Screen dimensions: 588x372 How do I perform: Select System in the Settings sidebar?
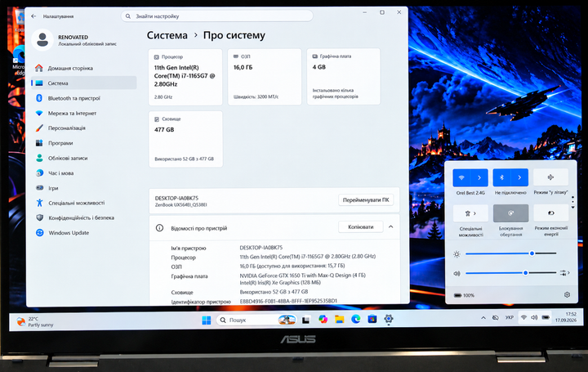[x=84, y=83]
